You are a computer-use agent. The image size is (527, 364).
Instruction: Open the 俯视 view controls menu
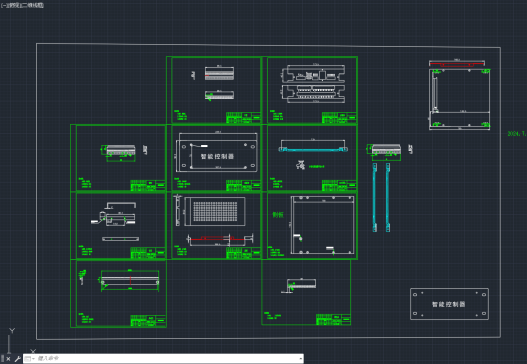click(x=14, y=5)
